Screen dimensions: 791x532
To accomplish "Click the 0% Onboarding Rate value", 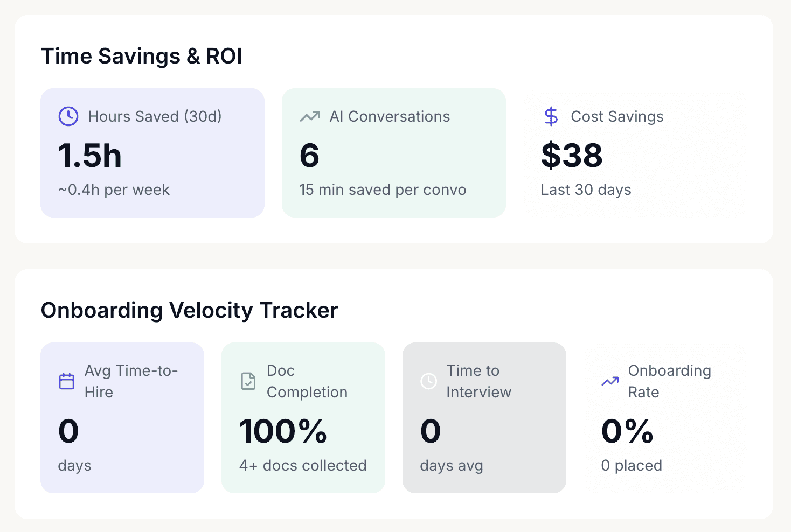I will coord(627,431).
